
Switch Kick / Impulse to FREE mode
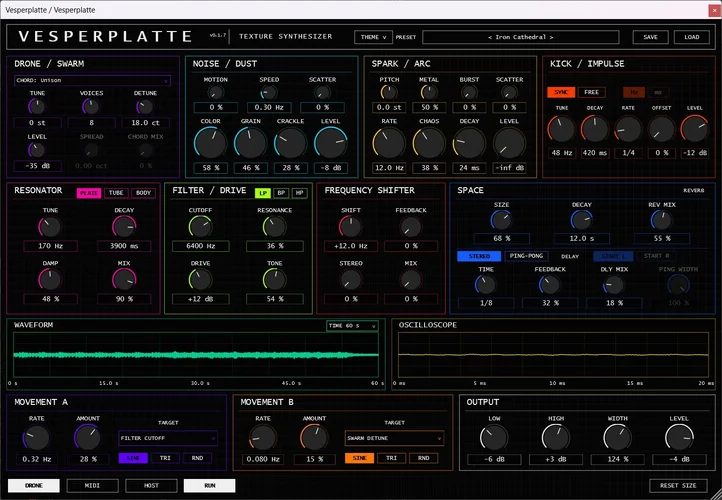592,92
